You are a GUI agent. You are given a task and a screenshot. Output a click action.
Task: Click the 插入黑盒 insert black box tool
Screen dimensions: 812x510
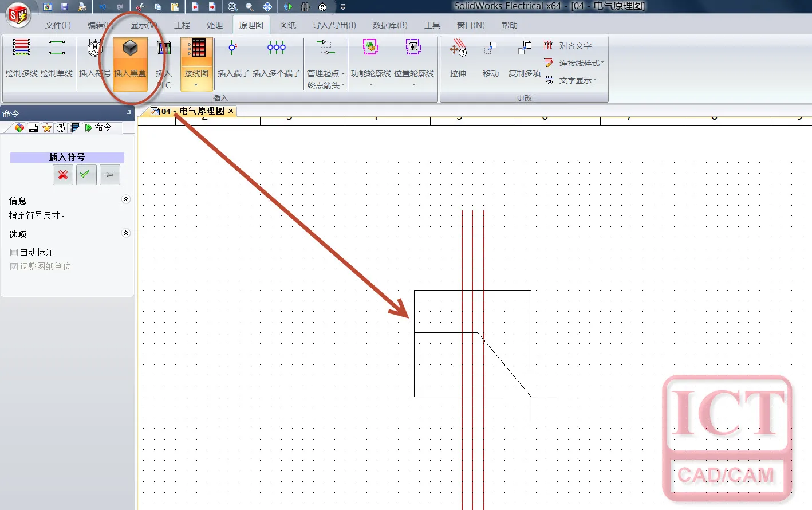click(130, 64)
